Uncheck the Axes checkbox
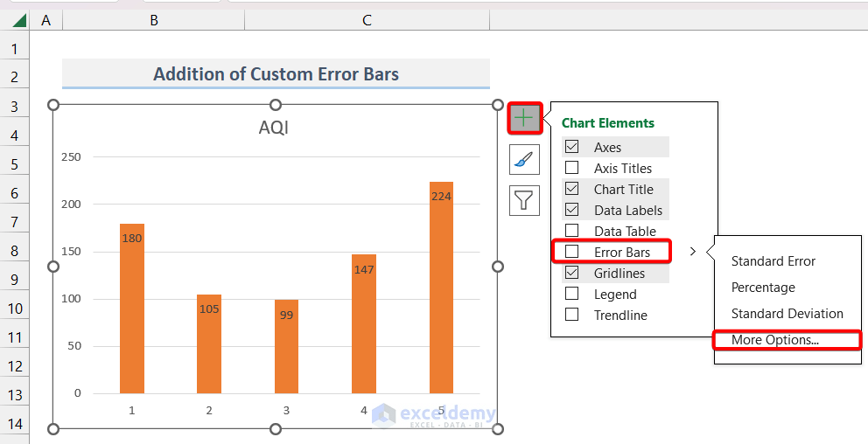868x444 pixels. pyautogui.click(x=572, y=147)
